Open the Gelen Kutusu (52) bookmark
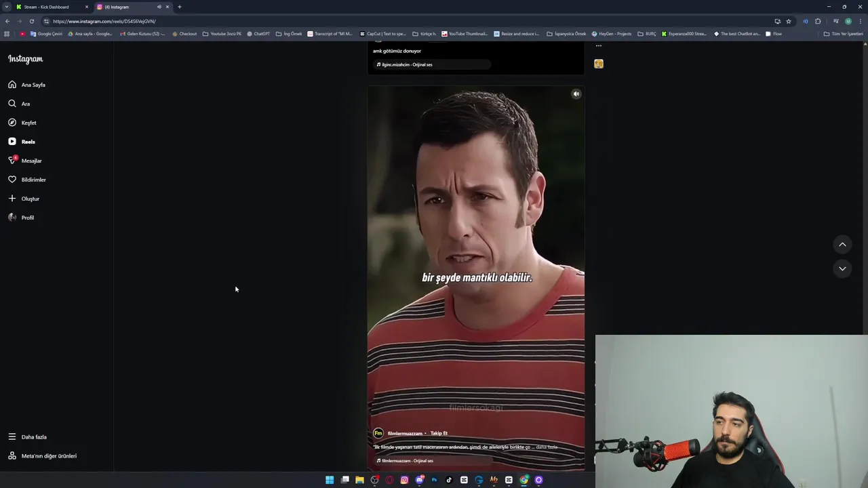The height and width of the screenshot is (488, 868). (142, 34)
